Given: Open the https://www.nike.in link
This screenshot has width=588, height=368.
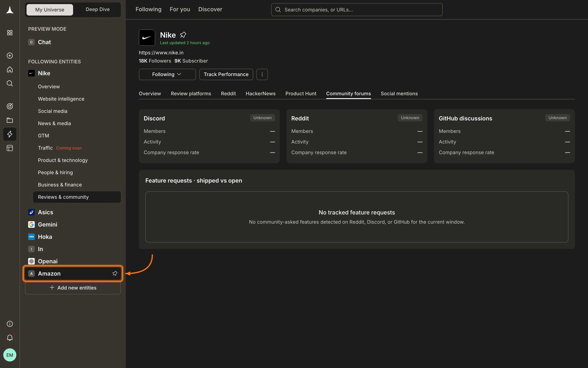Looking at the screenshot, I should pyautogui.click(x=161, y=53).
